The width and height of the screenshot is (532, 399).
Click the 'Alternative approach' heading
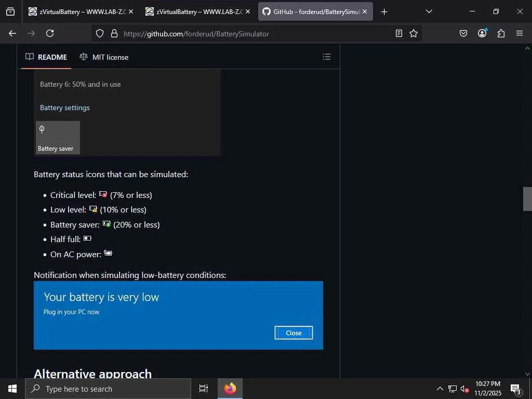pyautogui.click(x=92, y=374)
